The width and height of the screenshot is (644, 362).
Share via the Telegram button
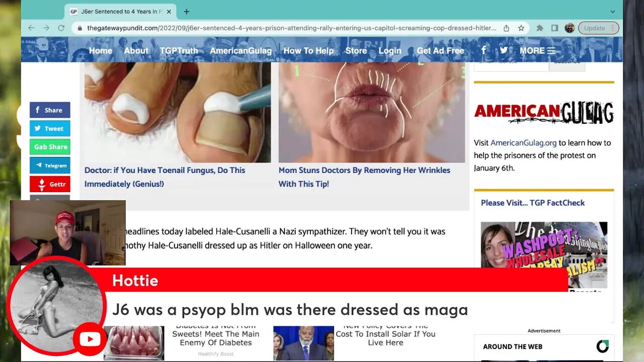pyautogui.click(x=50, y=165)
